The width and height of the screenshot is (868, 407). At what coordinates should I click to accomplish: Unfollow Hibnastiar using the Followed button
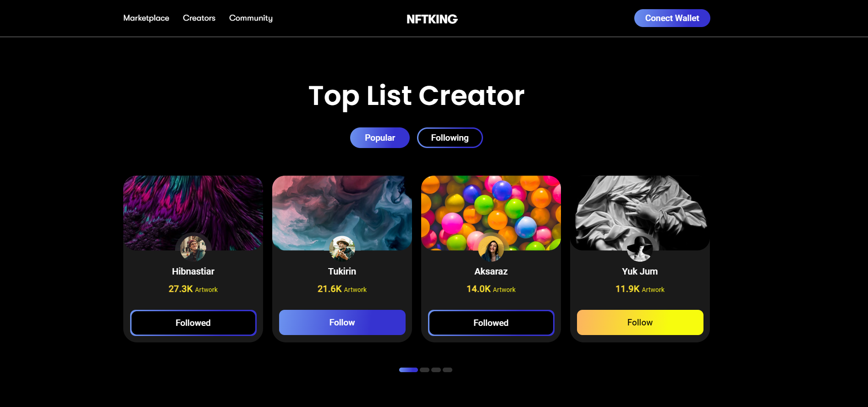pyautogui.click(x=193, y=323)
